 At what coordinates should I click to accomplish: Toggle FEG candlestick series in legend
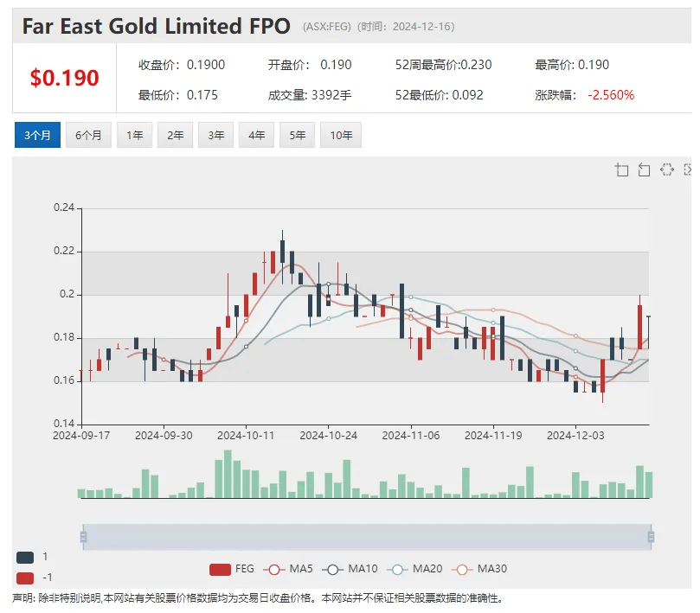(232, 568)
